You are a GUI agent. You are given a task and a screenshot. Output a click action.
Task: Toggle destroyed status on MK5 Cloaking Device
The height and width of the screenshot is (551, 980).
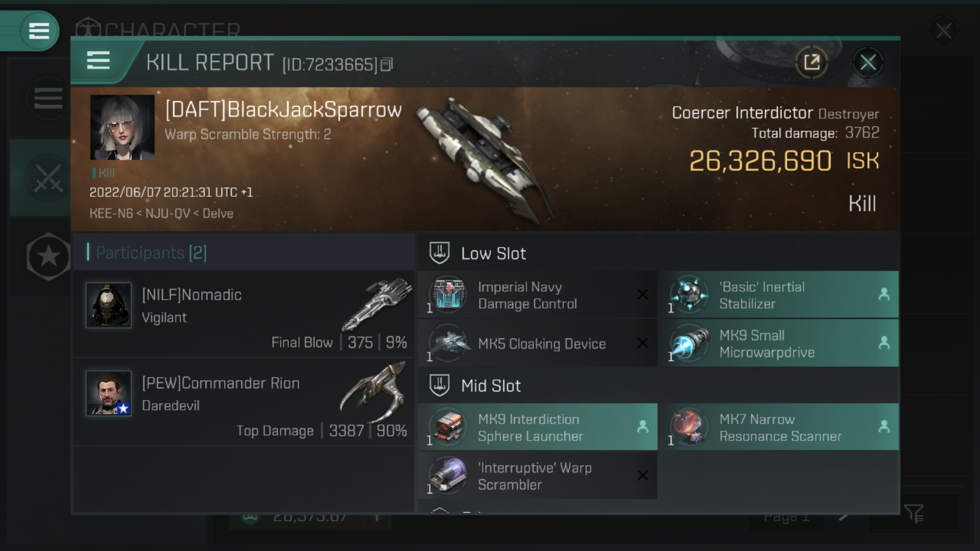click(642, 343)
